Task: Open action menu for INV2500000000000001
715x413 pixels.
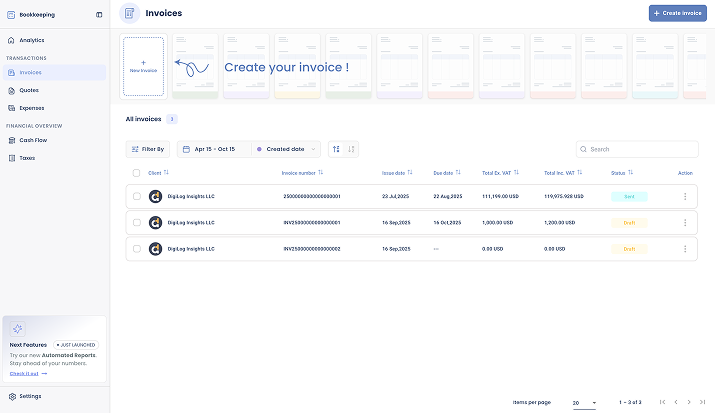Action: 685,222
